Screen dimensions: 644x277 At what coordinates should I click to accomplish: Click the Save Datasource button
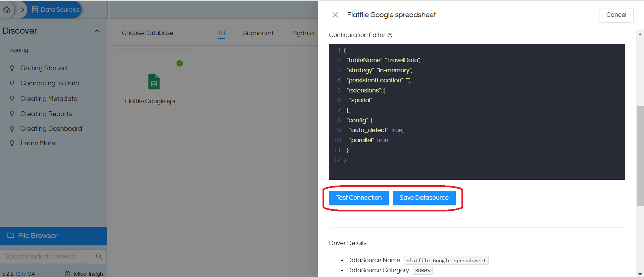pyautogui.click(x=424, y=198)
